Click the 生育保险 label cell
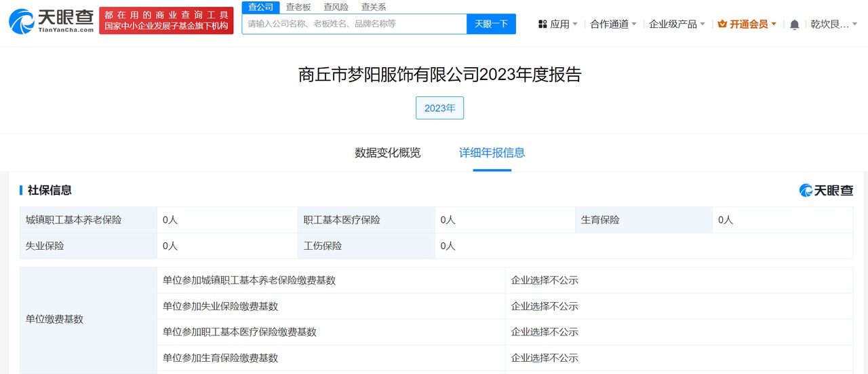This screenshot has width=868, height=374. 644,220
